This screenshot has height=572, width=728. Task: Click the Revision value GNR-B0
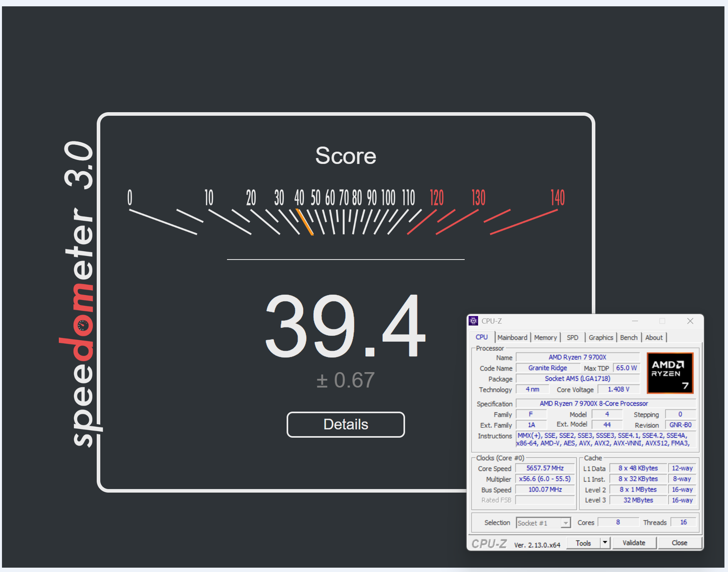coord(680,425)
